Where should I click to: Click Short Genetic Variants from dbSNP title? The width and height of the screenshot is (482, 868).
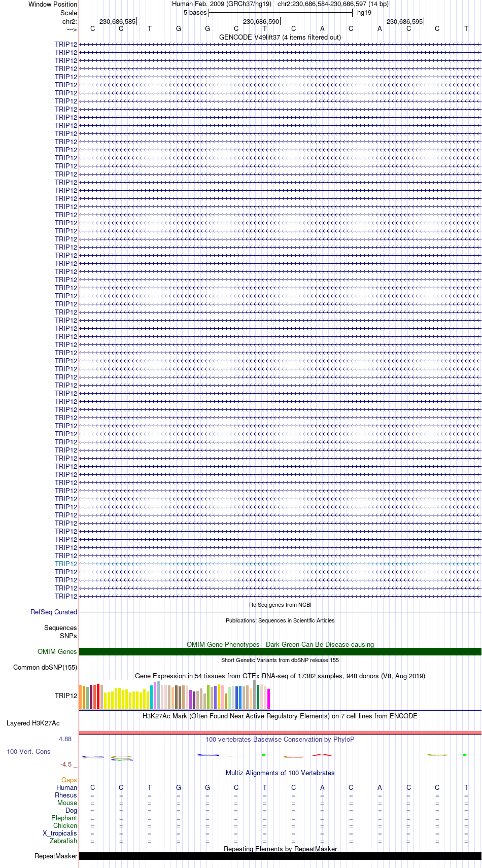point(280,660)
